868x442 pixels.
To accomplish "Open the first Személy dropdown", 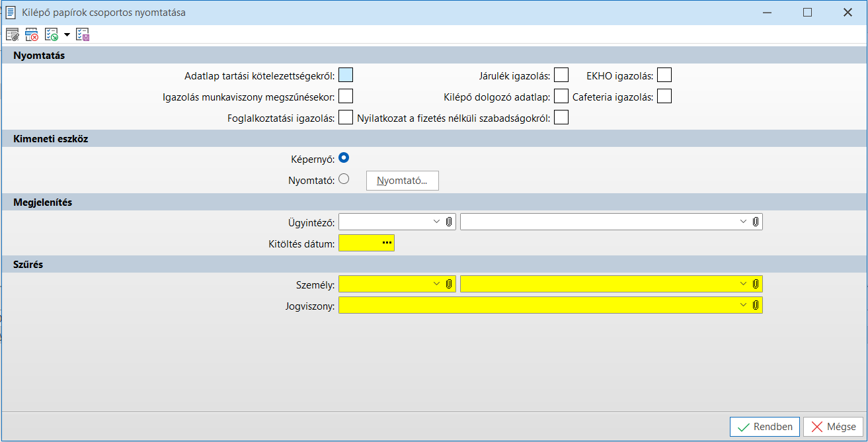I will click(436, 284).
